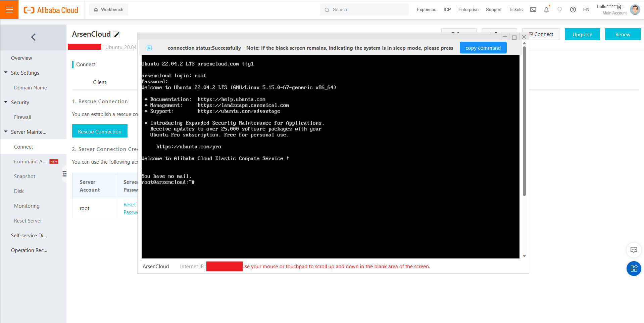Screen dimensions: 644x323
Task: Edit the ArsenCloud name with pencil icon
Action: 116,35
